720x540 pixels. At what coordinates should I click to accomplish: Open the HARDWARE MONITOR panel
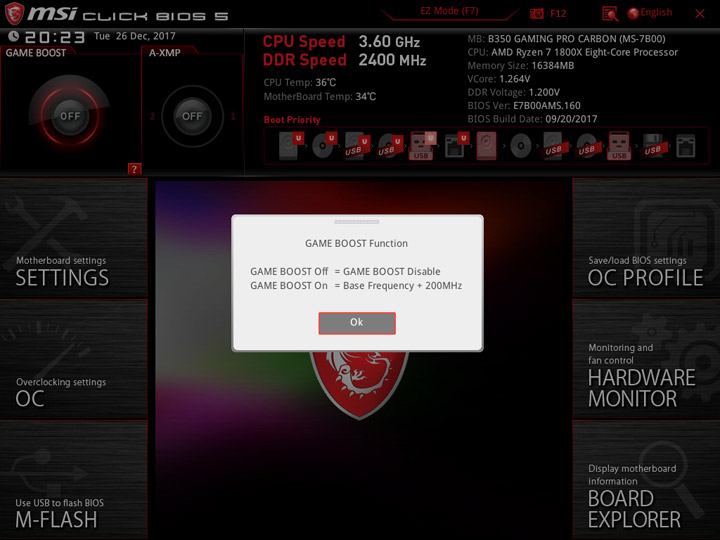pyautogui.click(x=646, y=359)
